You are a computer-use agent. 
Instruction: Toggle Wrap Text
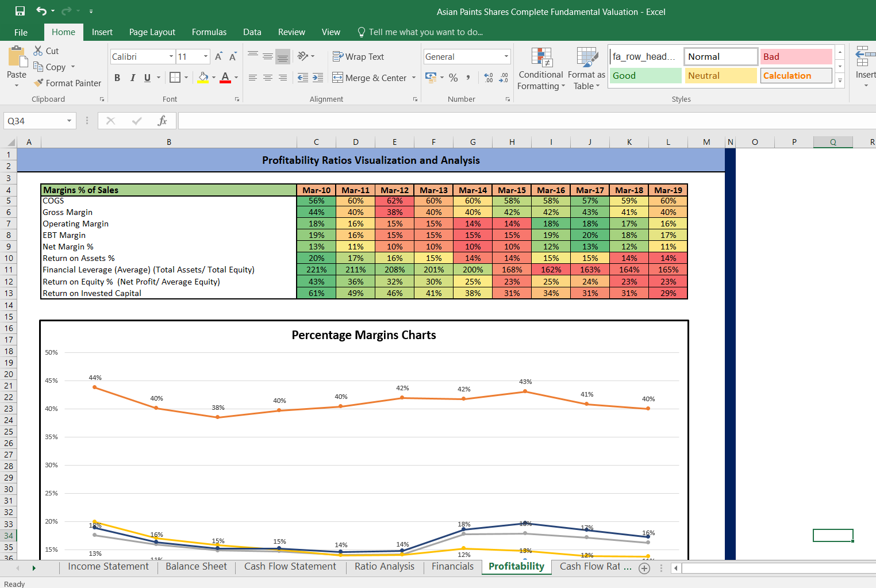coord(358,56)
